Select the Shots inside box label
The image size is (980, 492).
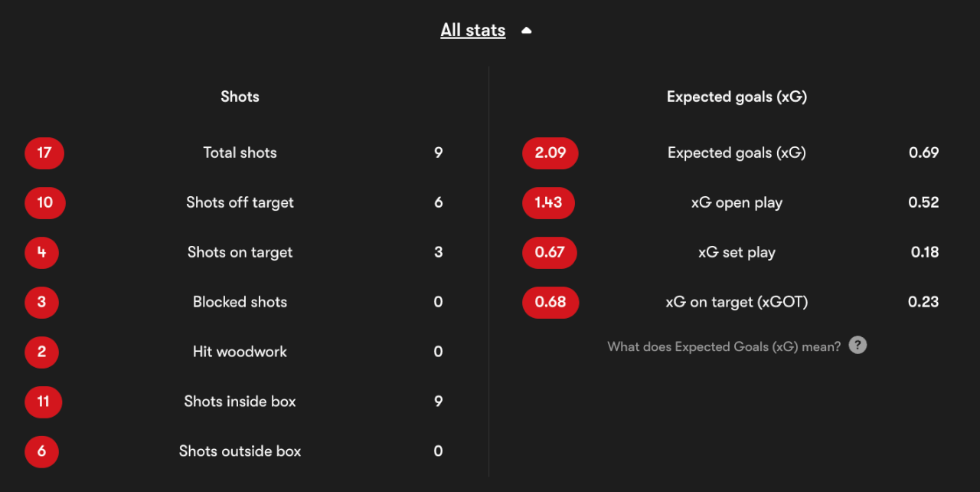click(240, 402)
